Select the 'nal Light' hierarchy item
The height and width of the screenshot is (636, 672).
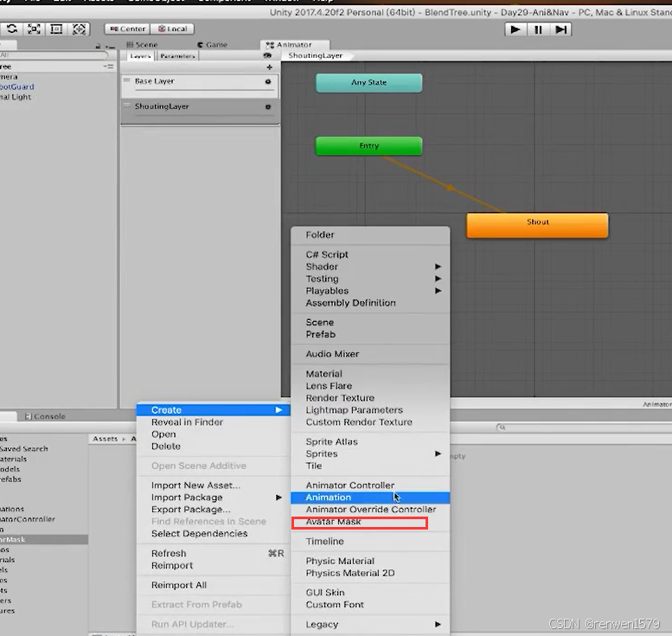point(16,97)
